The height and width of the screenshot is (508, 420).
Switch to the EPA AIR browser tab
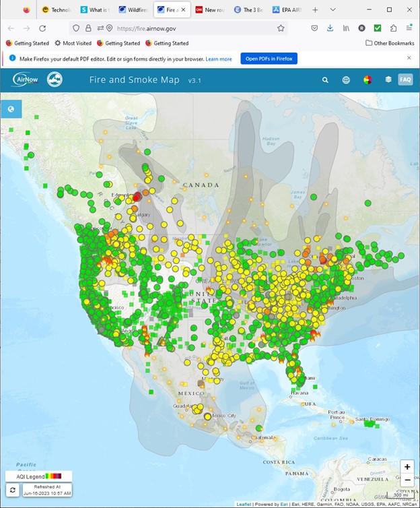(x=287, y=10)
